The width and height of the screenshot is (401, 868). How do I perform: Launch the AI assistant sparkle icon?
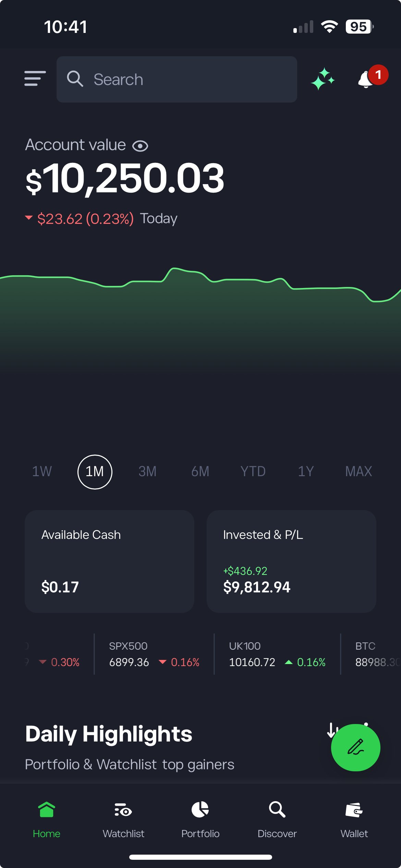324,79
